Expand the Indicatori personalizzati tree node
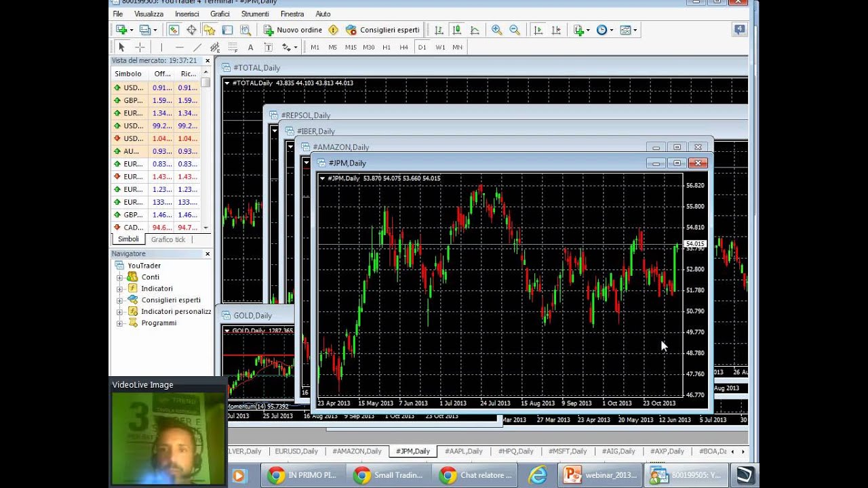 [x=120, y=312]
